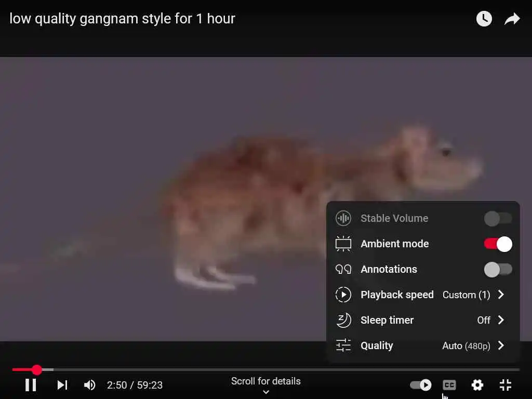The image size is (532, 399).
Task: Click the Auto (480p) quality value
Action: tap(466, 345)
